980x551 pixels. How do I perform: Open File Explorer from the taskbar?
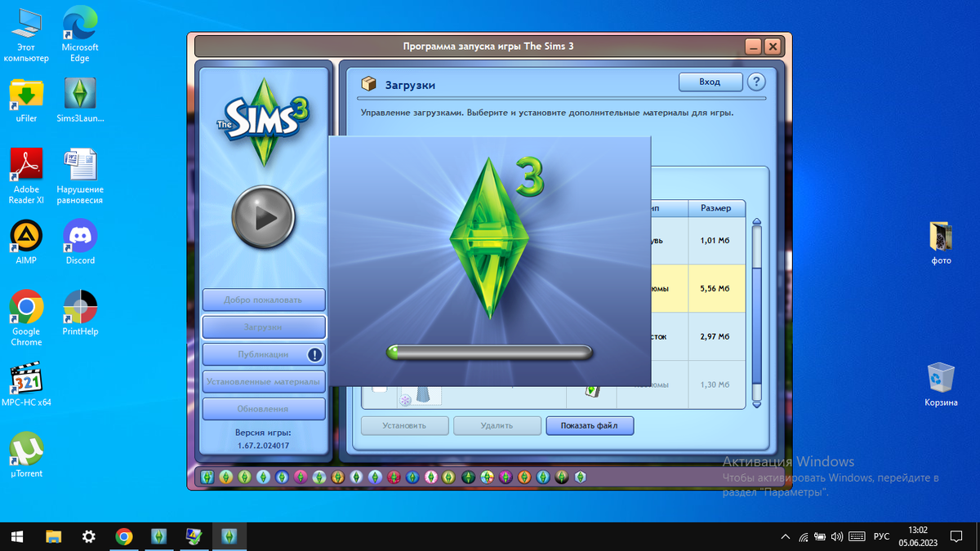click(x=53, y=536)
